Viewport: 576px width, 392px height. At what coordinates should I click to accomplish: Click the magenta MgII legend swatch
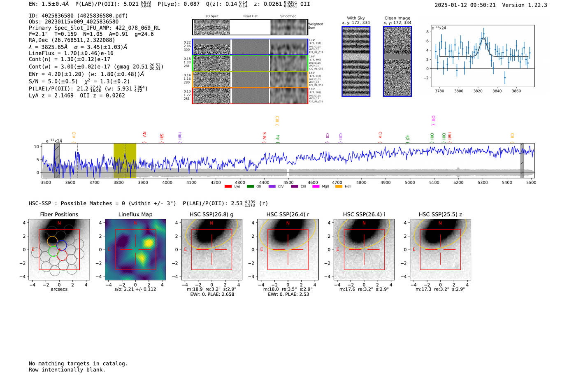point(316,186)
